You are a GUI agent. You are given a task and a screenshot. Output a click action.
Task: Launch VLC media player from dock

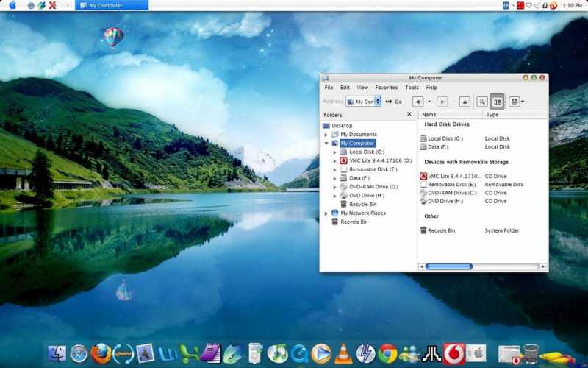point(343,354)
